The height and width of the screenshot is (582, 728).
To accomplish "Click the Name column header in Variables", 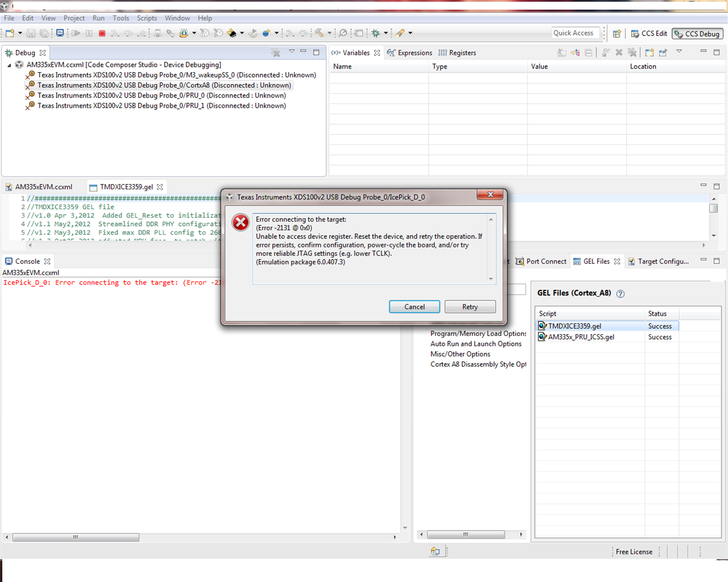I will point(379,66).
